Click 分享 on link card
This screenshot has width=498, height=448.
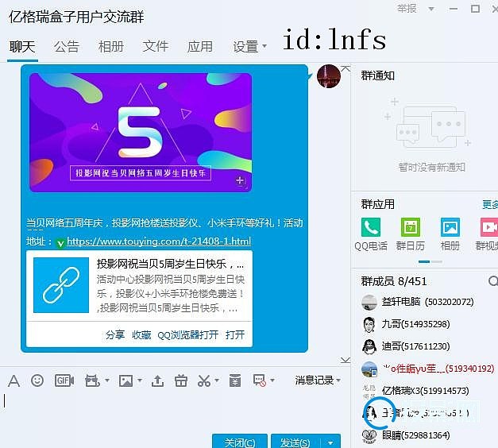[115, 335]
